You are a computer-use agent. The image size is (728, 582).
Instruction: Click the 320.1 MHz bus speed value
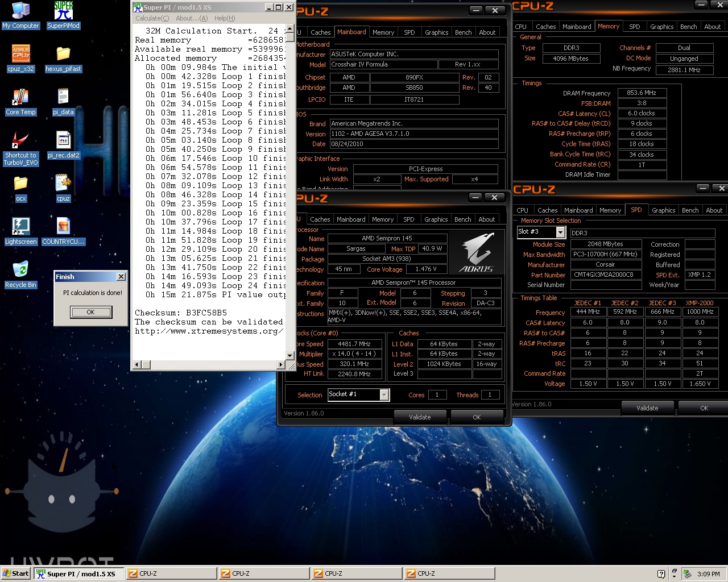[x=354, y=364]
